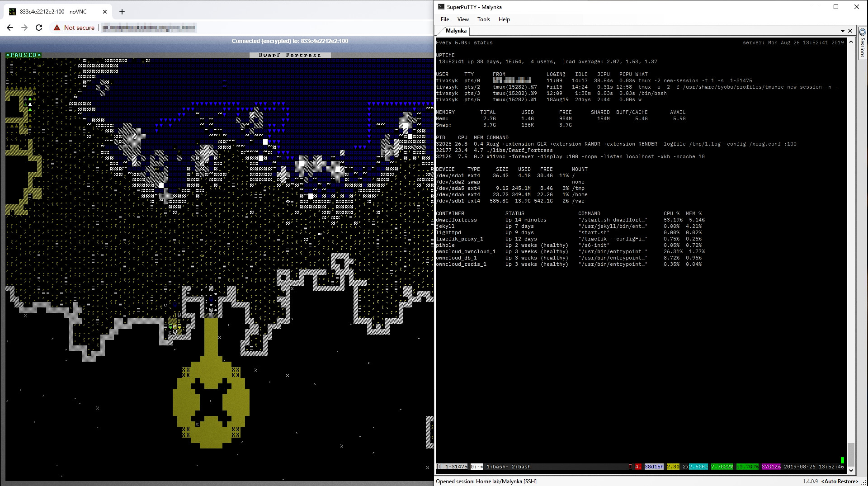Open a new browser tab
Screen dimensions: 868x486
coord(122,12)
